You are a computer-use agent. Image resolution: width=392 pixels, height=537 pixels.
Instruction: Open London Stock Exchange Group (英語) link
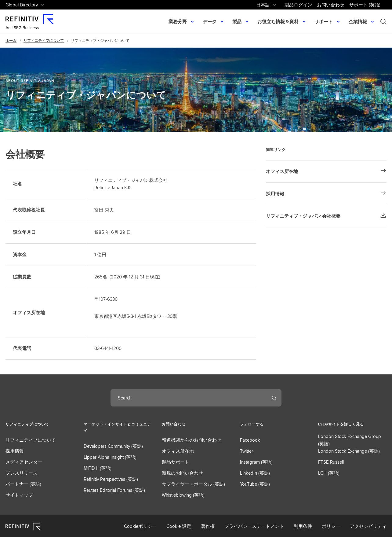pos(349,440)
